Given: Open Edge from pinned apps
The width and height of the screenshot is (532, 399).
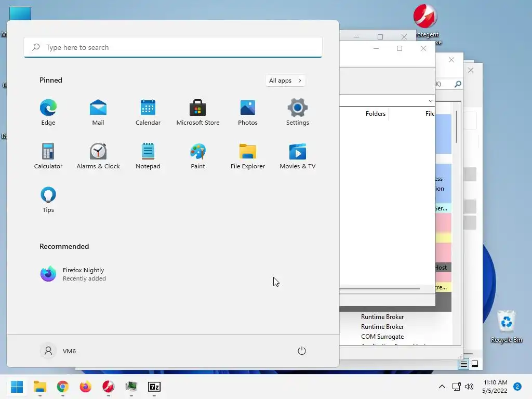Looking at the screenshot, I should (x=48, y=113).
